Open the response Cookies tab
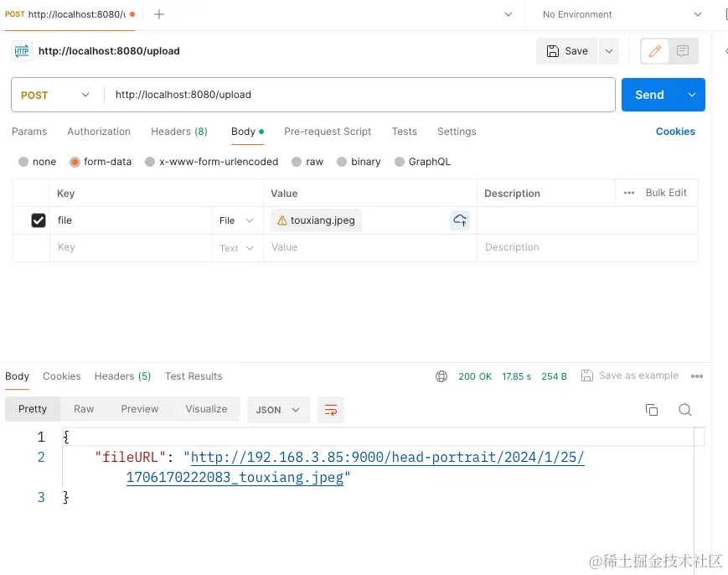 pyautogui.click(x=62, y=376)
